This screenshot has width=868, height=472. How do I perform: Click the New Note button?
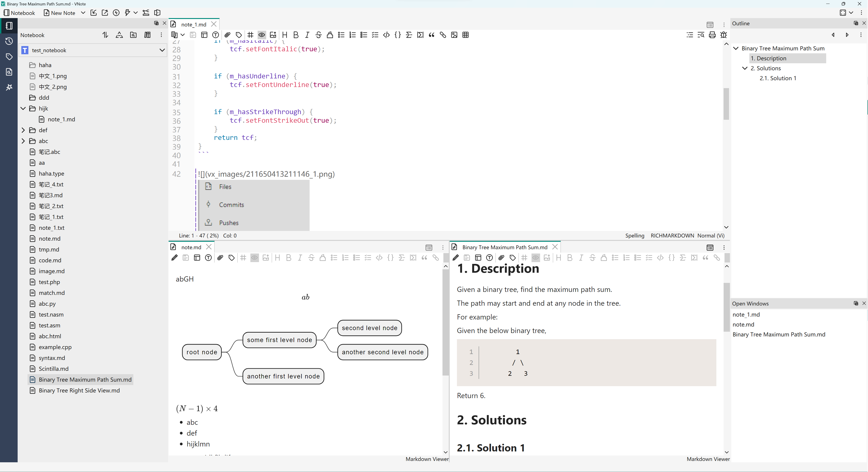click(60, 13)
